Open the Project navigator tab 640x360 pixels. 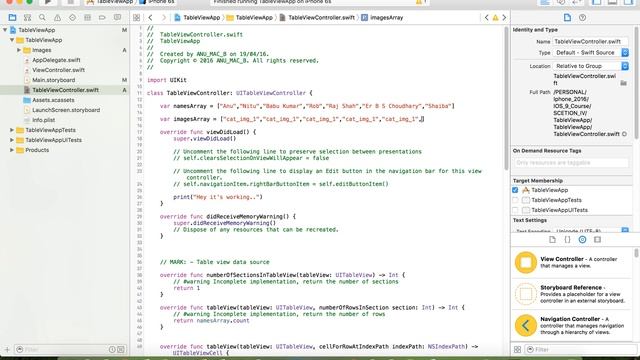point(12,18)
